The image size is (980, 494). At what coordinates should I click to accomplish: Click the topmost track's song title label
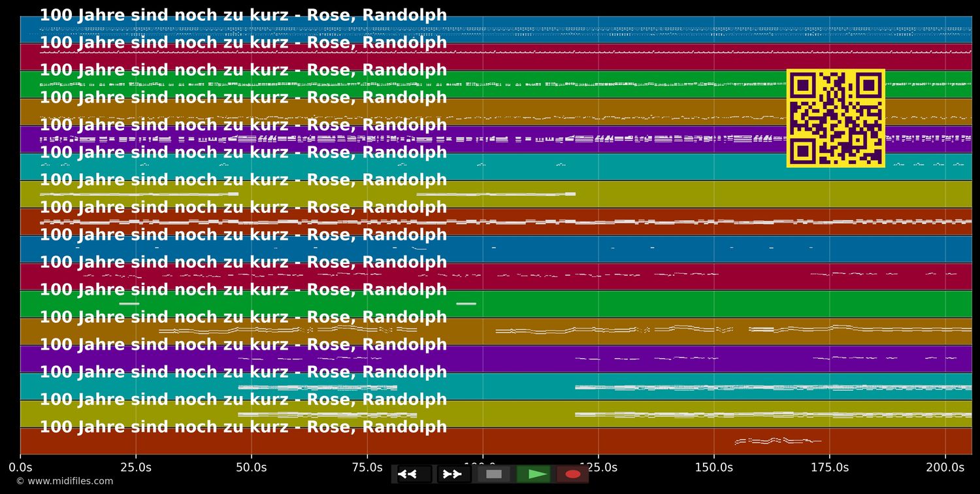(x=244, y=15)
